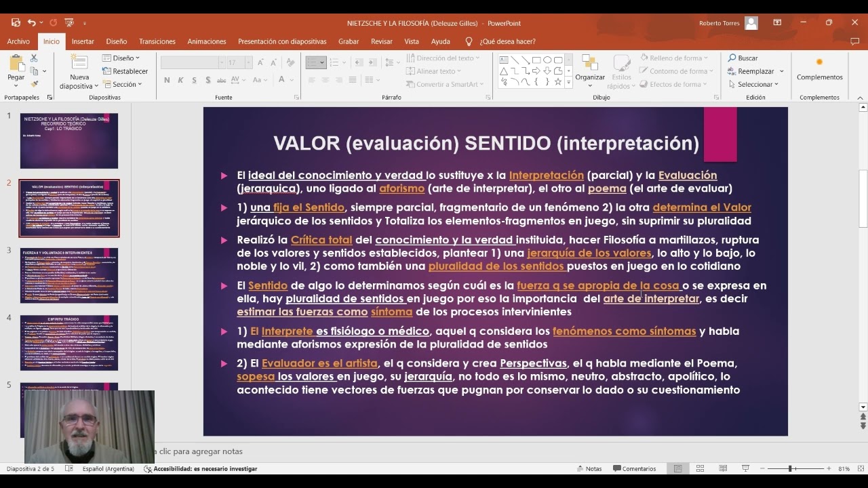The image size is (868, 488).
Task: Switch to the Animaciones tab
Action: coord(207,41)
